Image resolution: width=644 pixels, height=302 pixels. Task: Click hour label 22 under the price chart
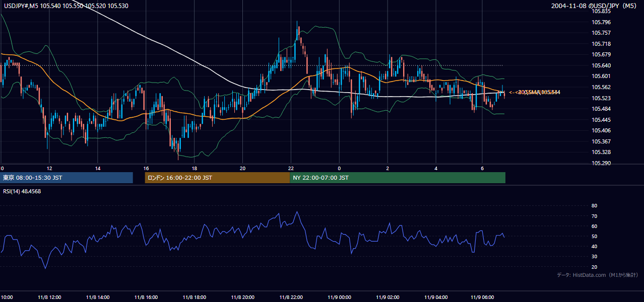[291, 168]
